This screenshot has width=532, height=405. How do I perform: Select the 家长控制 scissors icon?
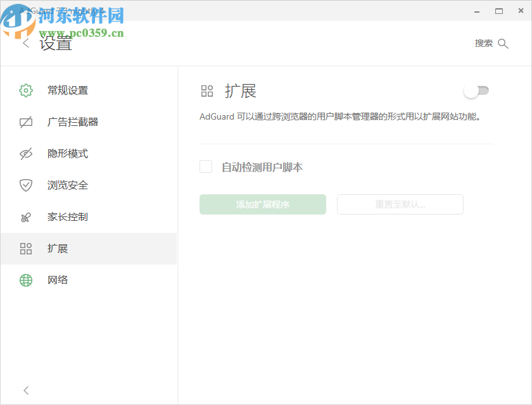click(x=25, y=216)
